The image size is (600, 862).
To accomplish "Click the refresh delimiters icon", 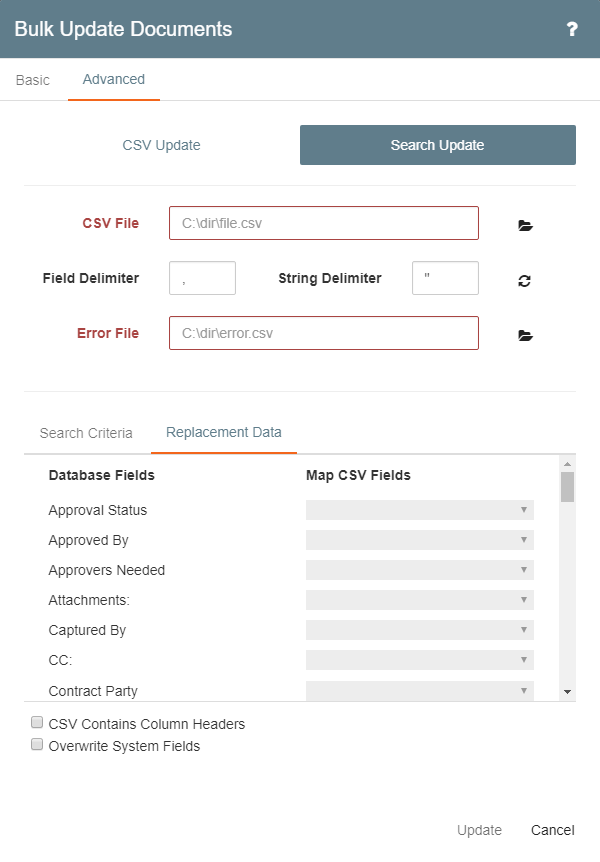I will [x=525, y=280].
